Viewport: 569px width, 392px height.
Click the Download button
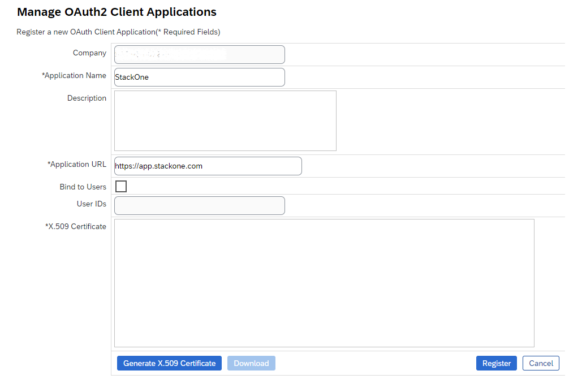click(x=251, y=363)
